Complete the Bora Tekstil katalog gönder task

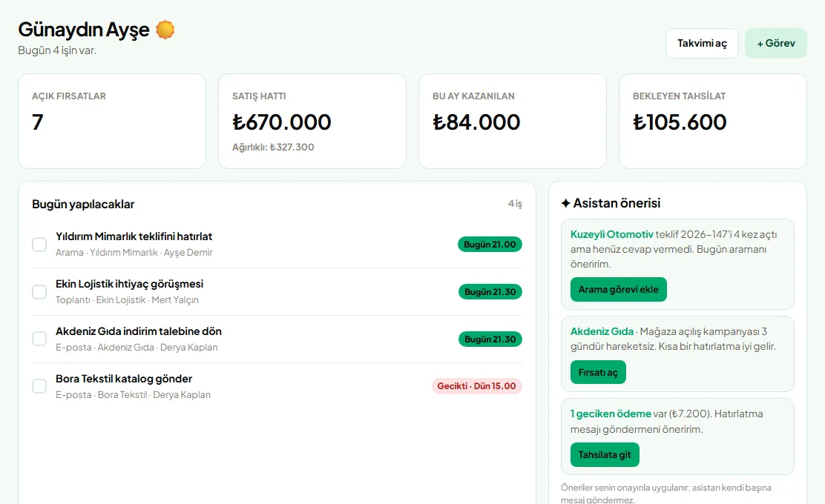point(39,386)
